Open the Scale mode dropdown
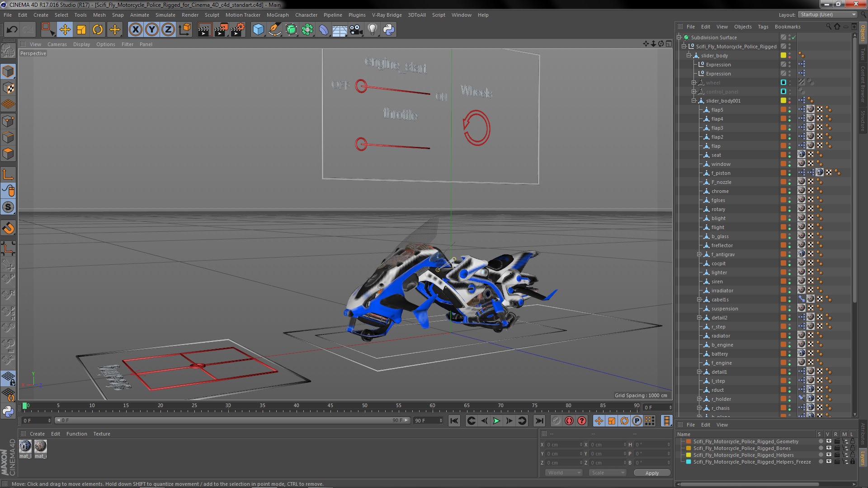This screenshot has width=868, height=488. tap(608, 473)
